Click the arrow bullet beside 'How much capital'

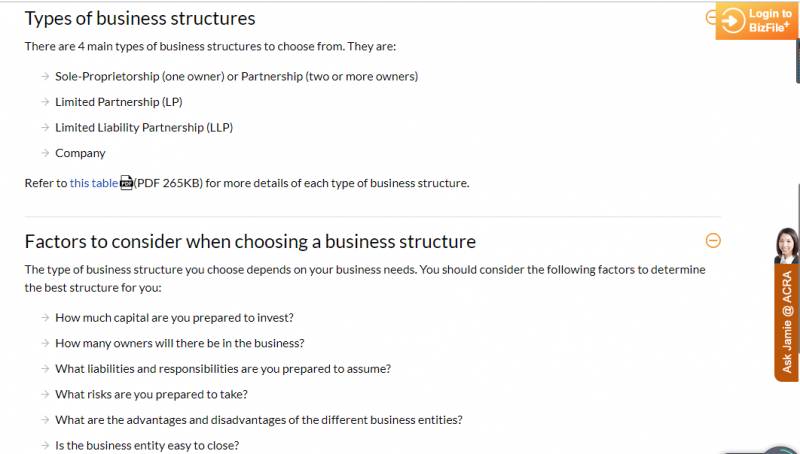(45, 318)
